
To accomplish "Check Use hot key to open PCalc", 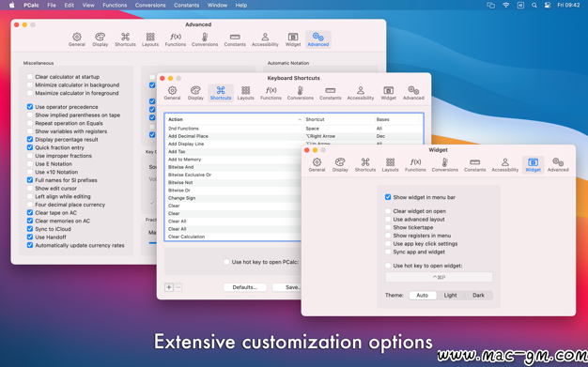I will [x=226, y=262].
